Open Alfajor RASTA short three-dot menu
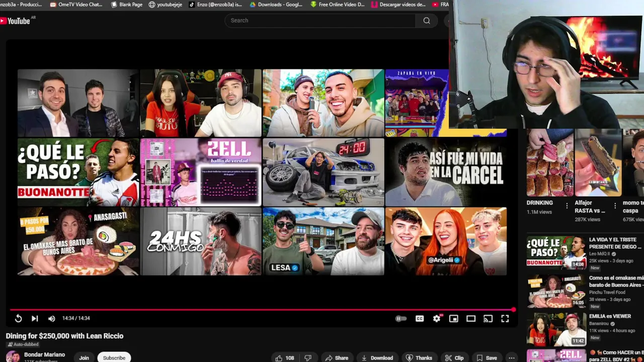This screenshot has width=644, height=362. coord(615,206)
